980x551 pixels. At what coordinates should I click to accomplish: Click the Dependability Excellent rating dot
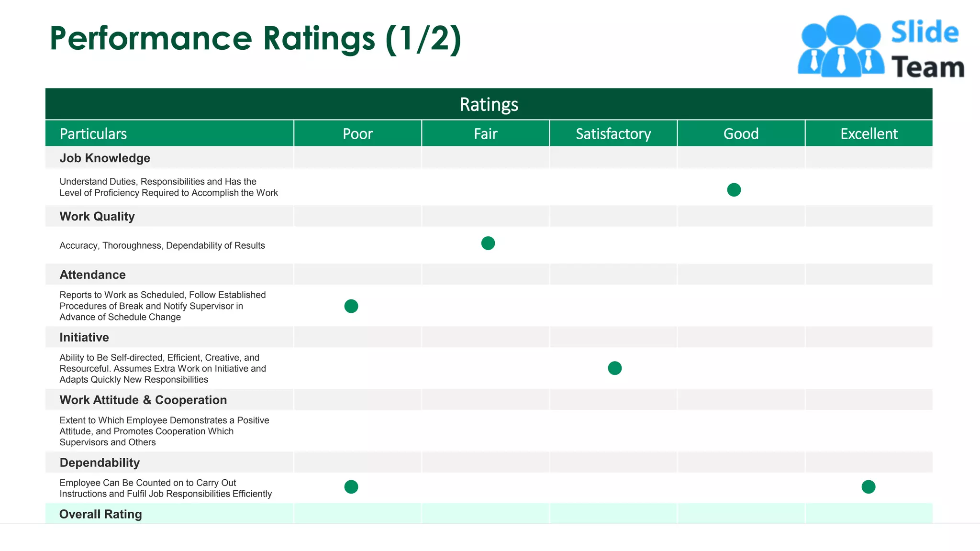click(868, 487)
